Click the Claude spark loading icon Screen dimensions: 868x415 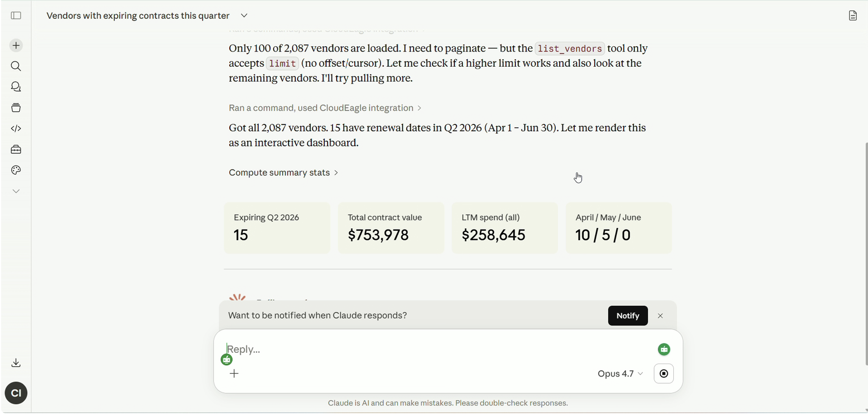[x=238, y=297]
